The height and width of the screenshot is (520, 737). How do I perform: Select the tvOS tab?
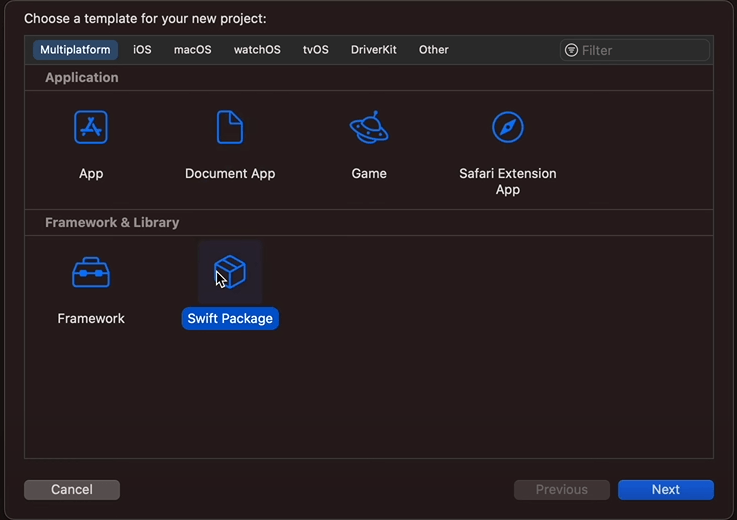click(x=316, y=50)
